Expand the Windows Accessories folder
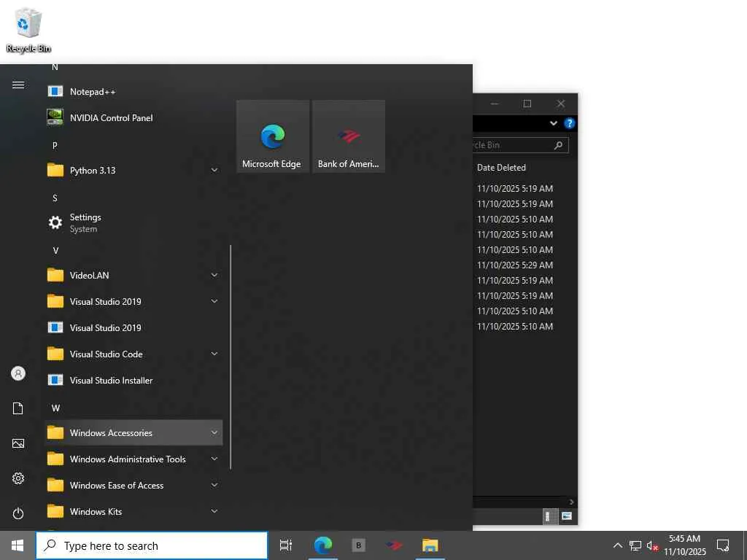This screenshot has width=747, height=560. 133,432
